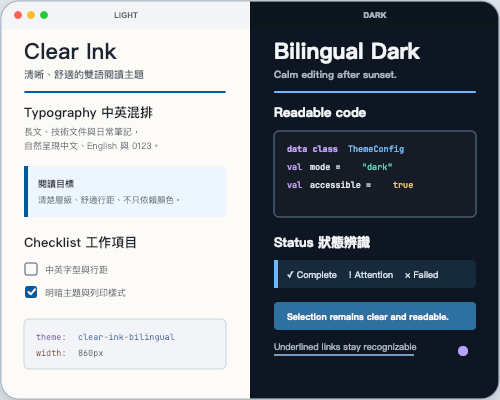Select the DARK pane tab label
Viewport: 500px width, 400px height.
375,15
